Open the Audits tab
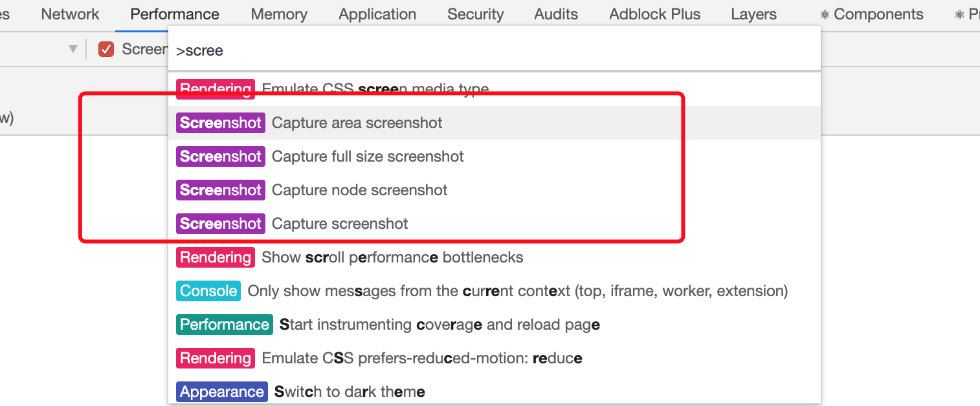980x406 pixels. (x=556, y=14)
